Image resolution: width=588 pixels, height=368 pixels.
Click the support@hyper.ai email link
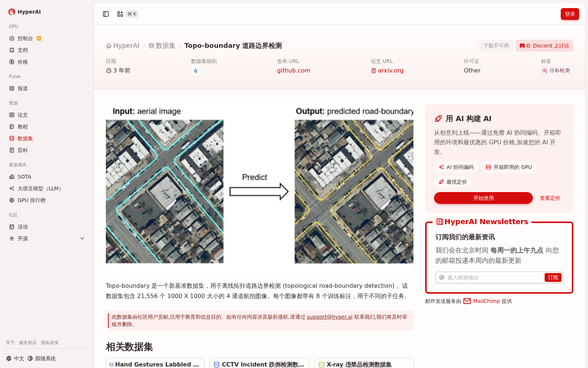[330, 317]
